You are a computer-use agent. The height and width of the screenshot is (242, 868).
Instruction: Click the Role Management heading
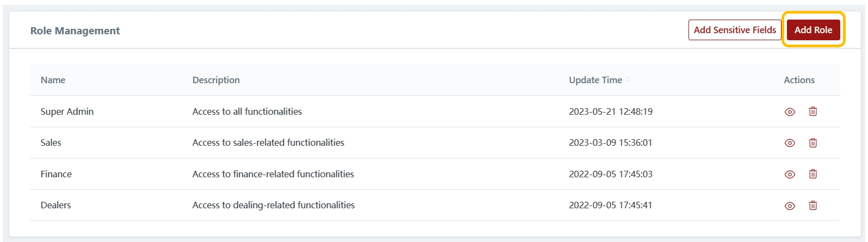pyautogui.click(x=75, y=31)
